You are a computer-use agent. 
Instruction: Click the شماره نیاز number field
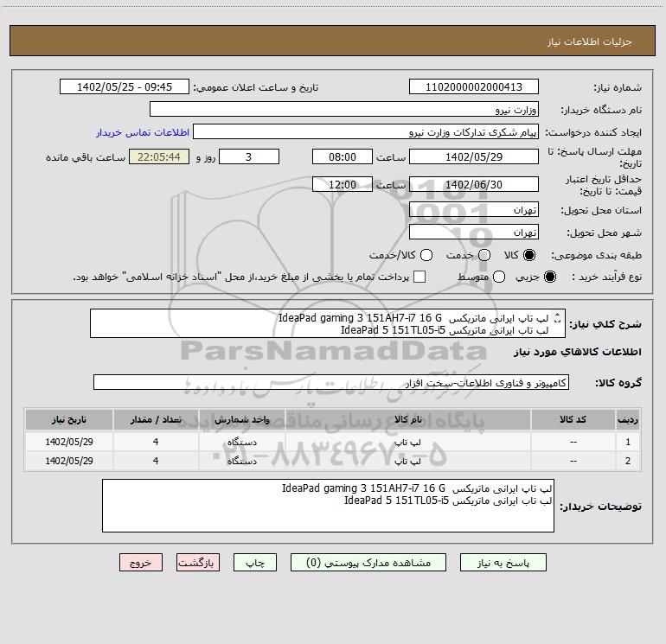coord(474,87)
